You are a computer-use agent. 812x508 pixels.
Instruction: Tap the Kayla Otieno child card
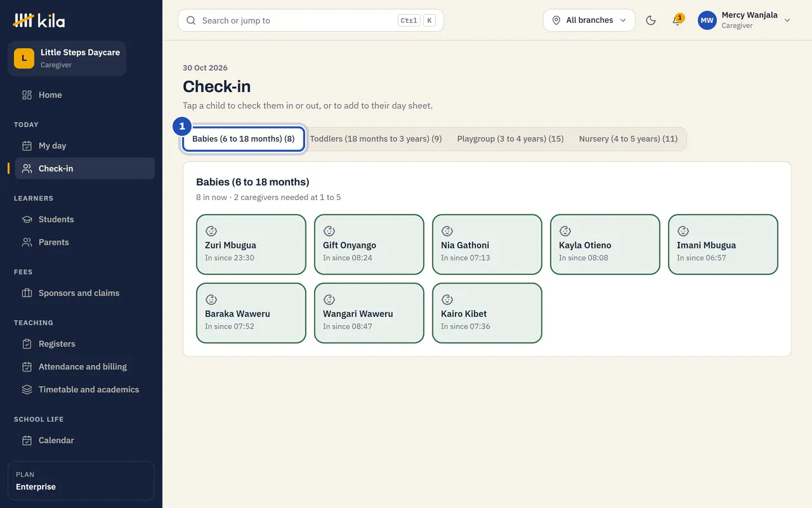point(605,244)
